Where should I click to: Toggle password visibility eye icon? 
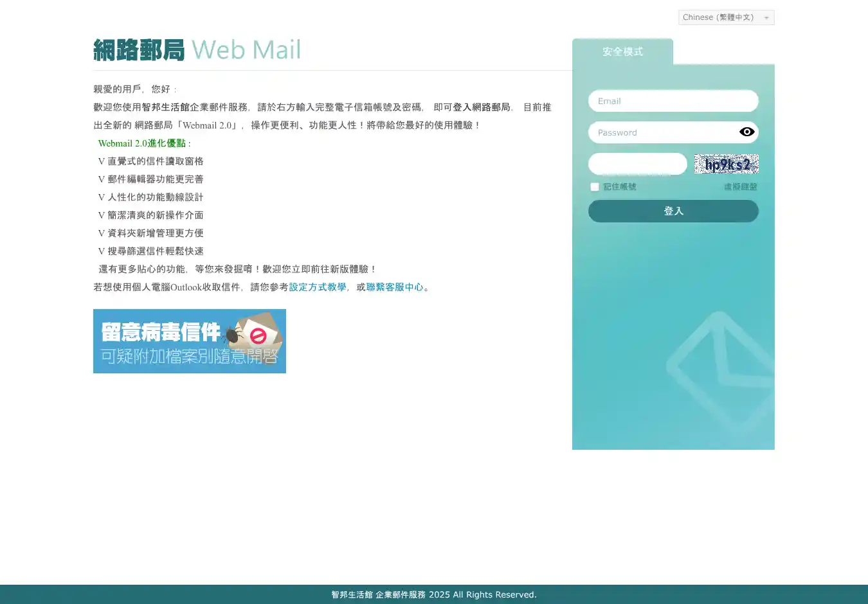746,132
